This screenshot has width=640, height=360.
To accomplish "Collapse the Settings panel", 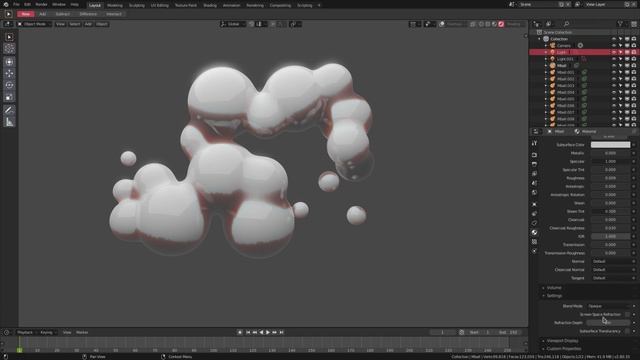I will 554,296.
